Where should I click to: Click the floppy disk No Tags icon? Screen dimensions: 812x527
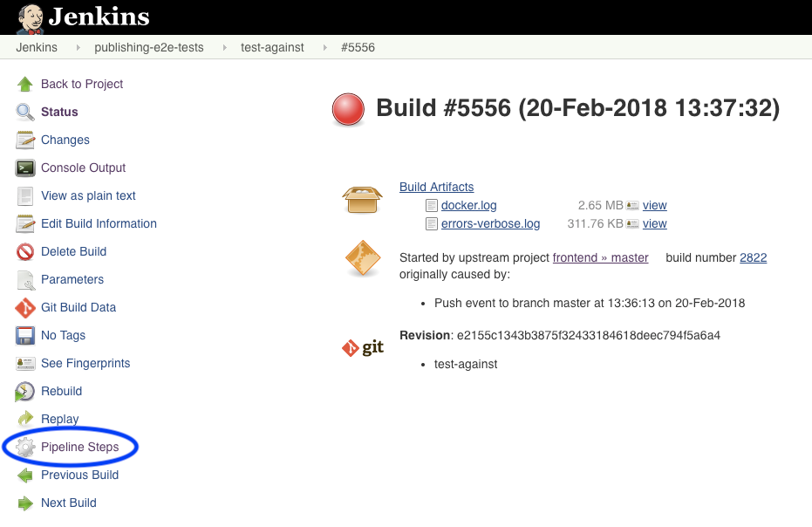pyautogui.click(x=24, y=336)
